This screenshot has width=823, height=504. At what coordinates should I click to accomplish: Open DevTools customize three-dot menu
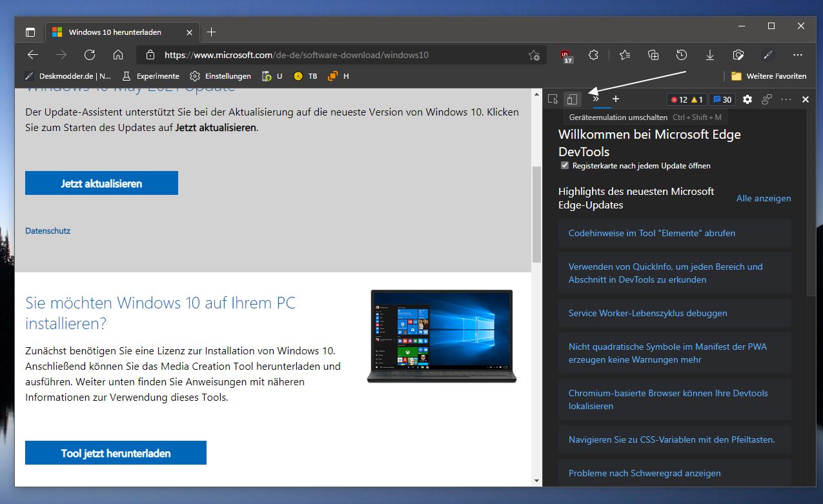(786, 99)
